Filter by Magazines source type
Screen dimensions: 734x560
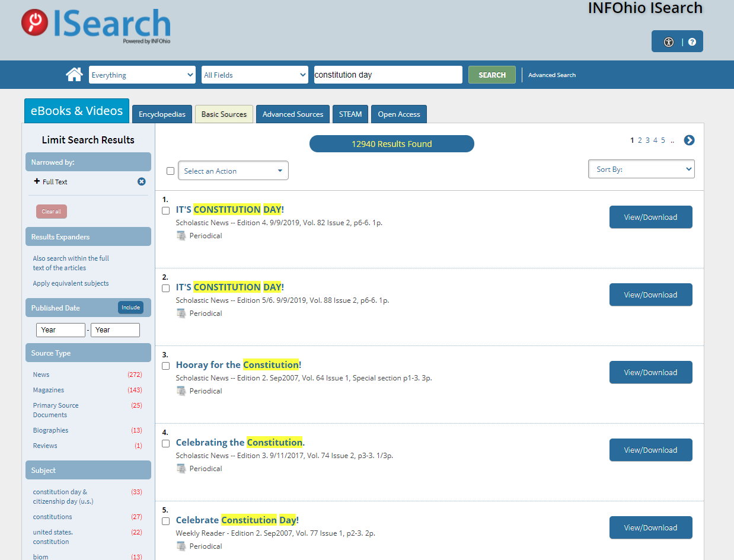tap(49, 390)
